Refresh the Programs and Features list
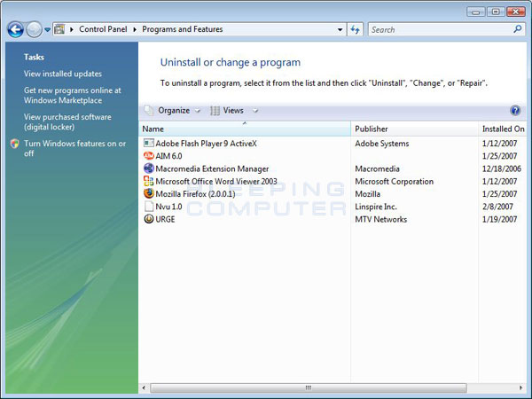532x399 pixels. (x=356, y=30)
